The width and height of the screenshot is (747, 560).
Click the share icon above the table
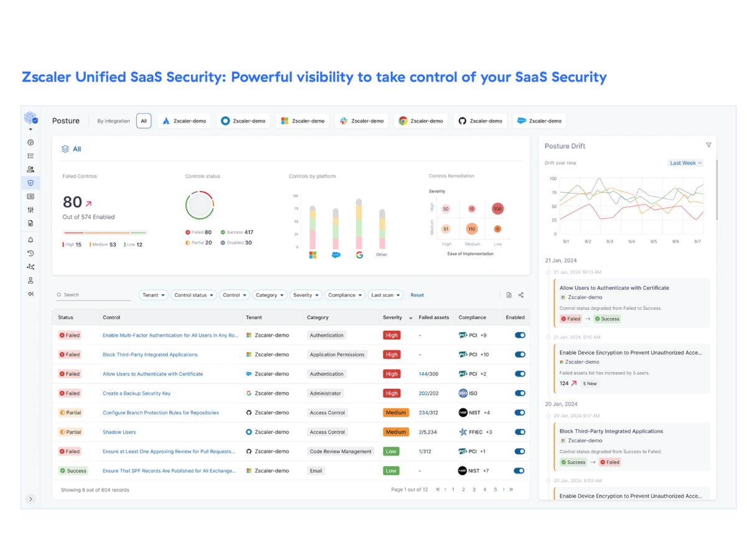[521, 295]
